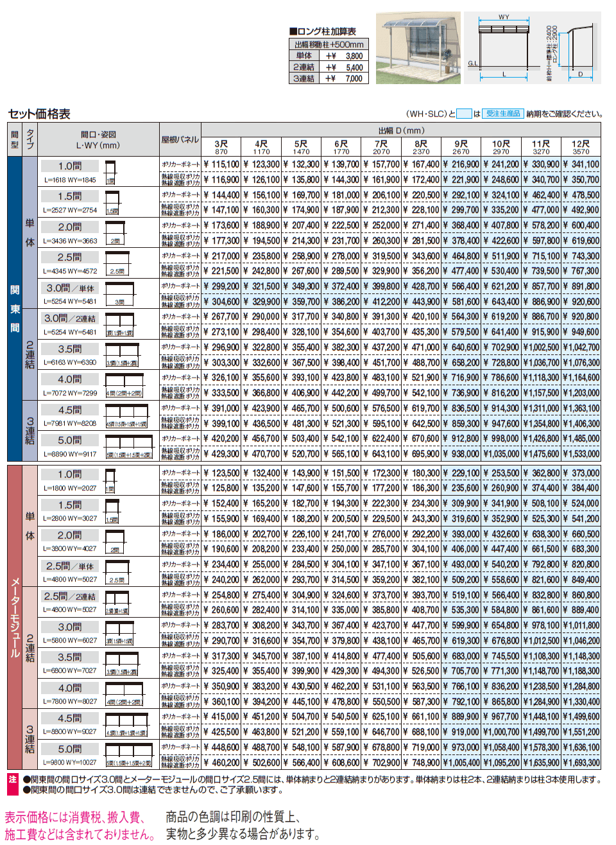Click the light blue legend color box
Screen dimensions: 616x845
(x=464, y=114)
